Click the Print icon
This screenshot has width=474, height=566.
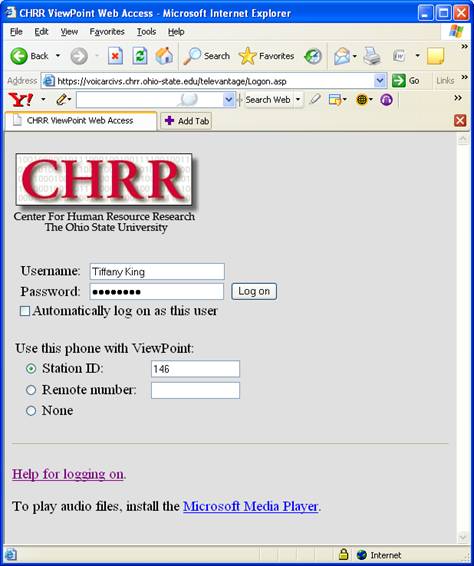point(372,56)
